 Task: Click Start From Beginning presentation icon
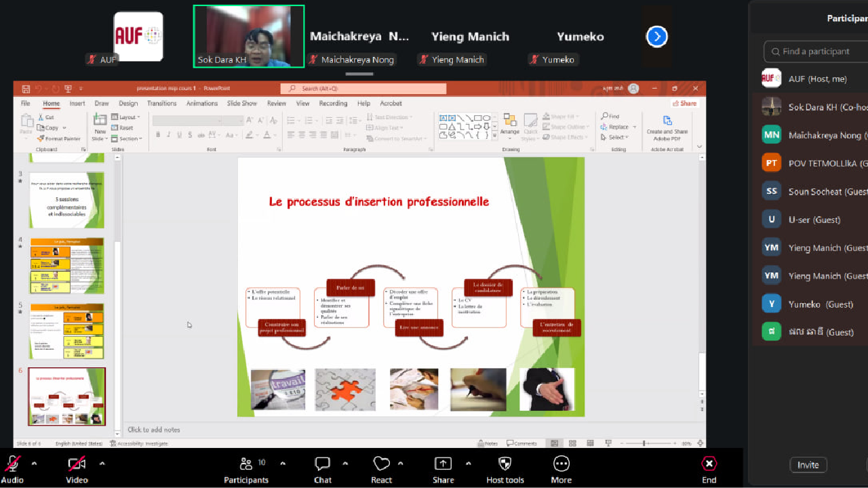[x=68, y=89]
